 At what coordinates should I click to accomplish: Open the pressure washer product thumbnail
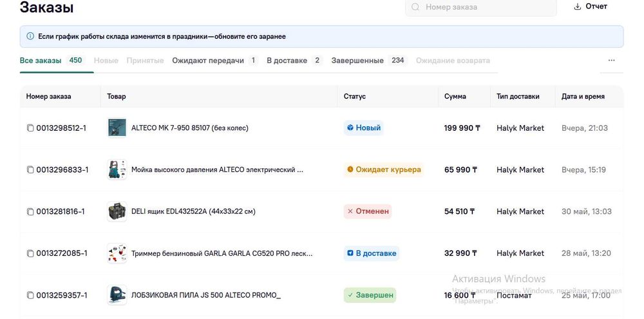(x=117, y=169)
